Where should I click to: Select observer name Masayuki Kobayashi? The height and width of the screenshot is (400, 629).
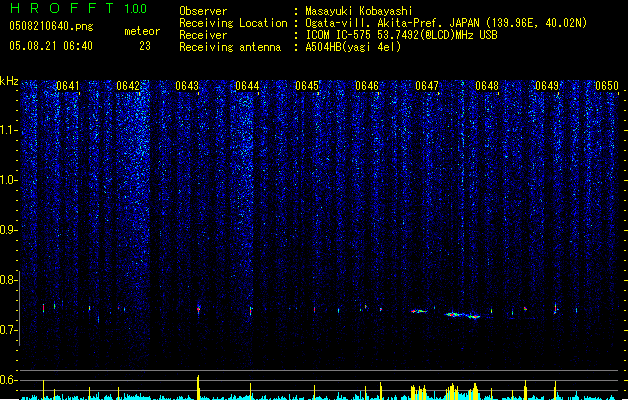coord(359,11)
